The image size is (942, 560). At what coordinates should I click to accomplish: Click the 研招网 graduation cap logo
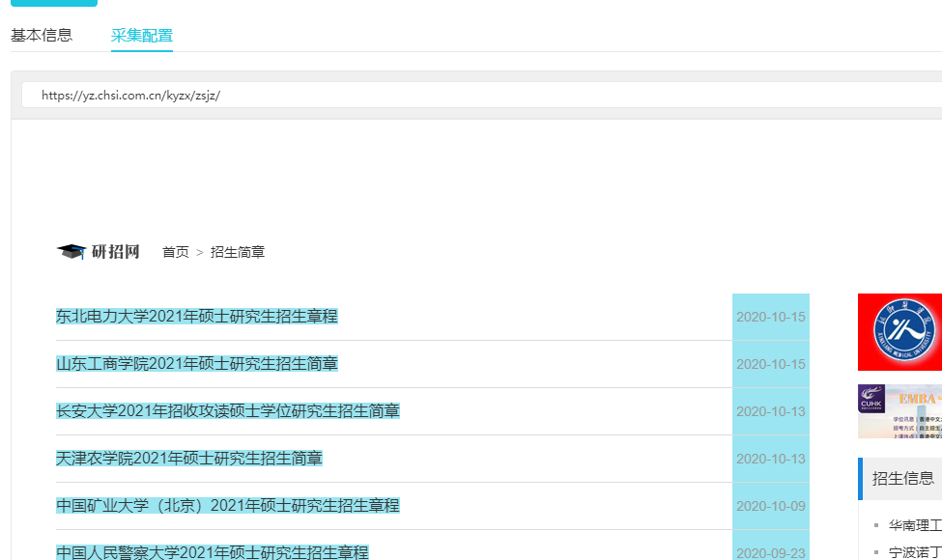71,251
